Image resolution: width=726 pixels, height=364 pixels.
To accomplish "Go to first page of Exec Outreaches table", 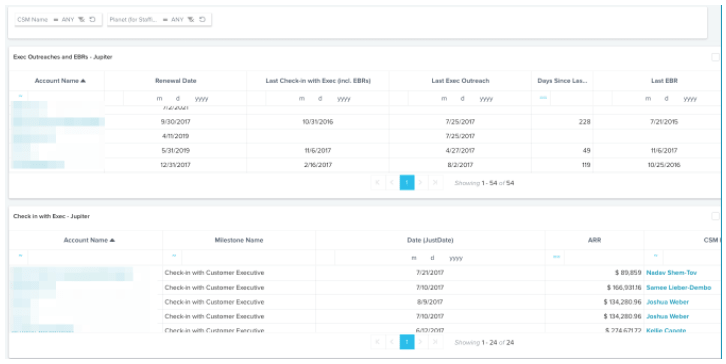I will tap(377, 183).
